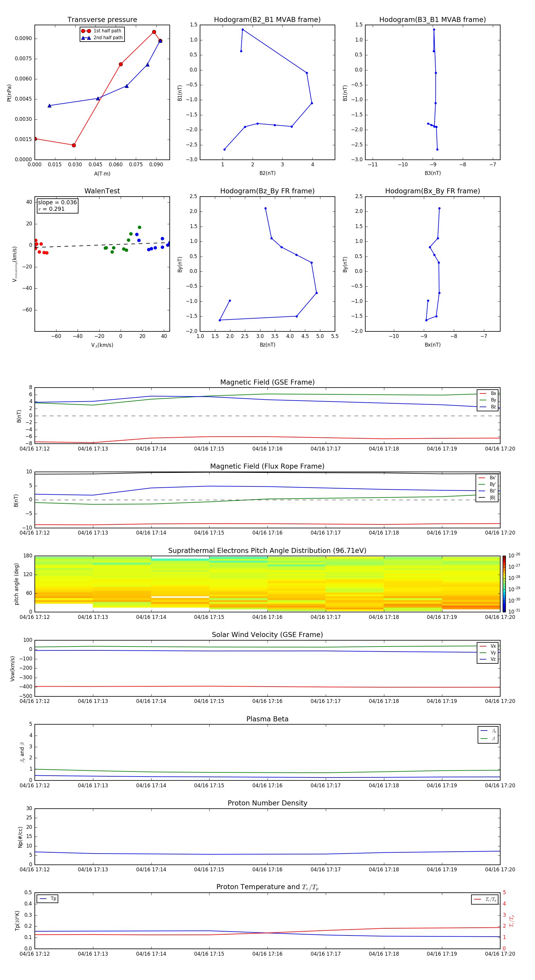Click the 'VA(km/s)' x-axis label
Image resolution: width=535 pixels, height=980 pixels.
(x=102, y=345)
